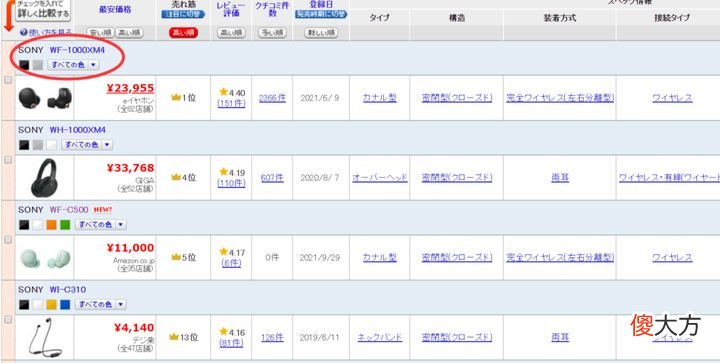
Task: Open the (6件) reviews link
Action: [x=231, y=263]
